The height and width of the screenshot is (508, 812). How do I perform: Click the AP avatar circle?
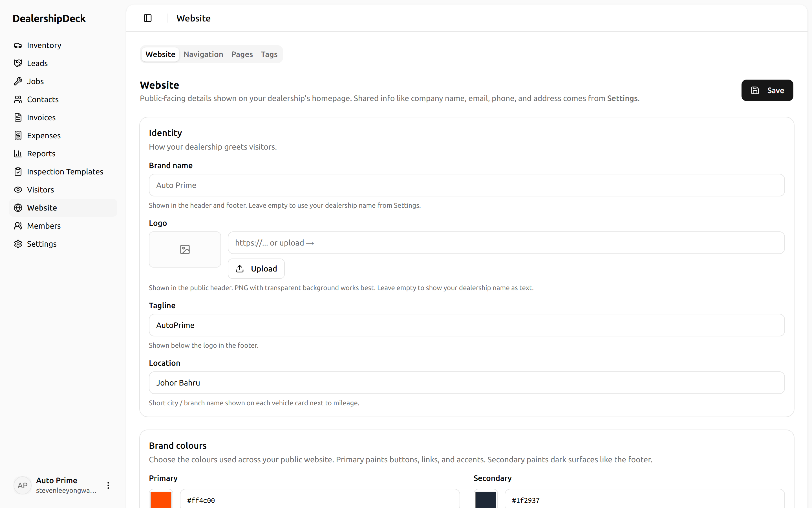[x=23, y=485]
